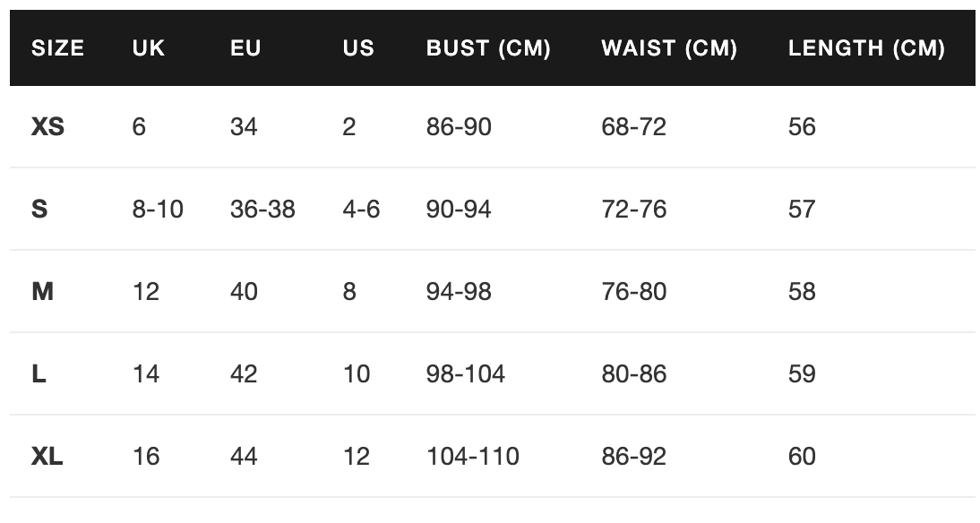Click the US column header
The width and height of the screenshot is (980, 523).
point(358,48)
